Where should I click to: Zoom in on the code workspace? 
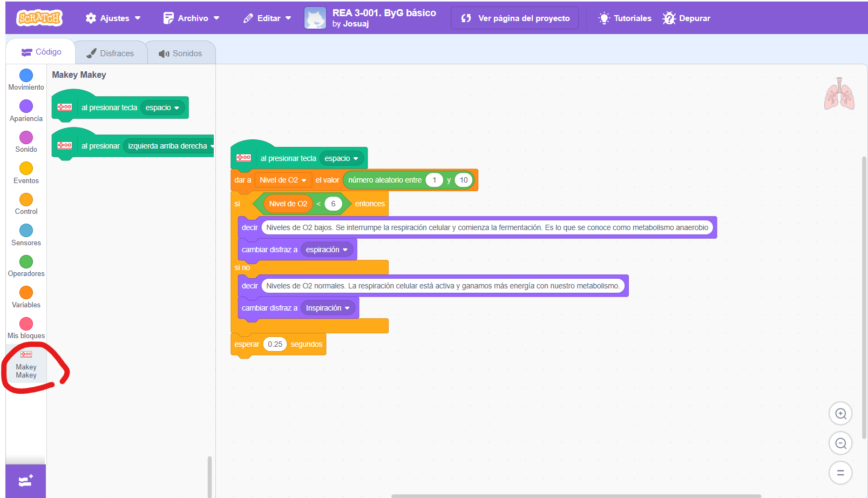(840, 414)
